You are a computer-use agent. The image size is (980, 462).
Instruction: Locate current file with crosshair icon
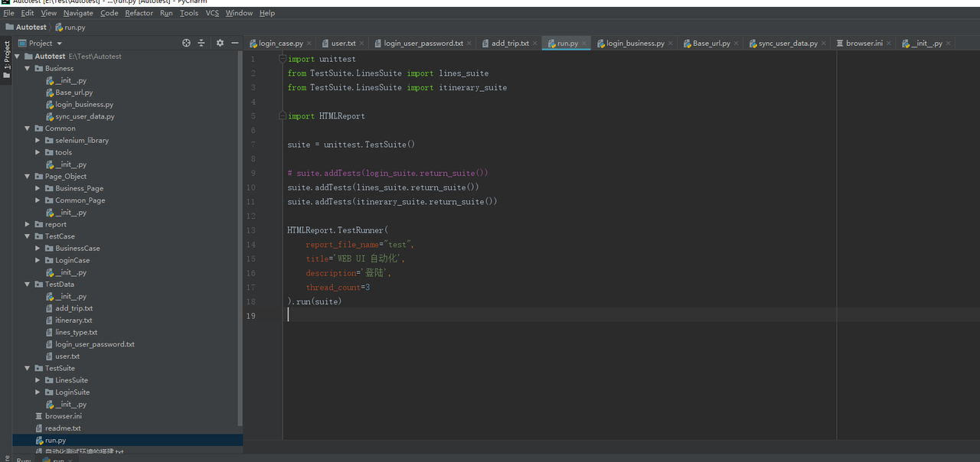[x=186, y=44]
